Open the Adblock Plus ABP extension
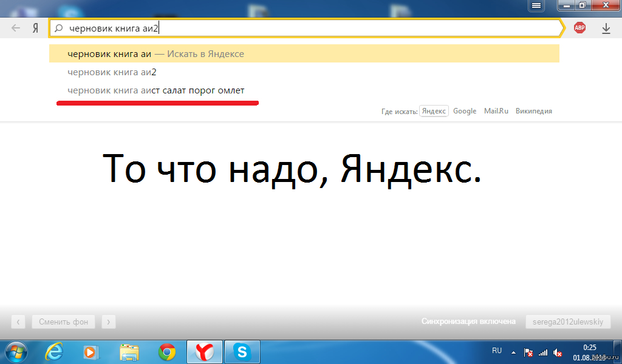622x364 pixels. pos(580,28)
